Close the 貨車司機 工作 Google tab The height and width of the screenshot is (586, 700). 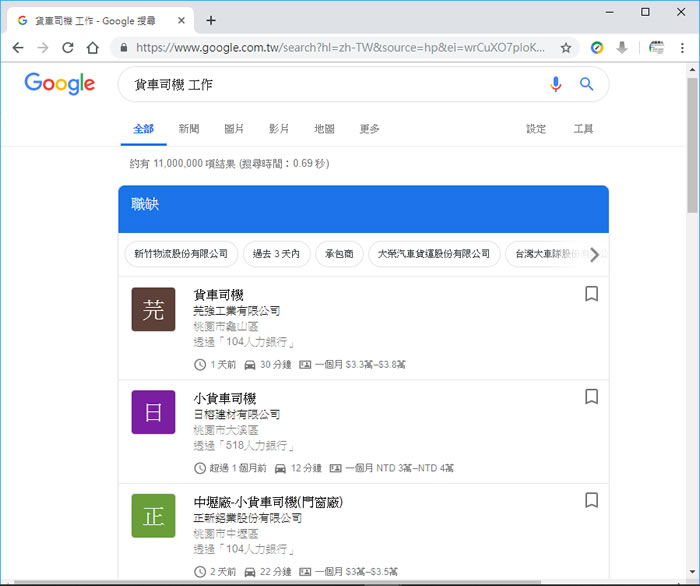[x=181, y=21]
